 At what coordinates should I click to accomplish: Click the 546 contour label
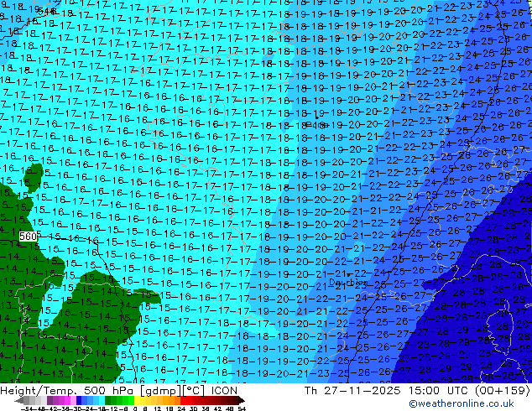click(x=48, y=12)
